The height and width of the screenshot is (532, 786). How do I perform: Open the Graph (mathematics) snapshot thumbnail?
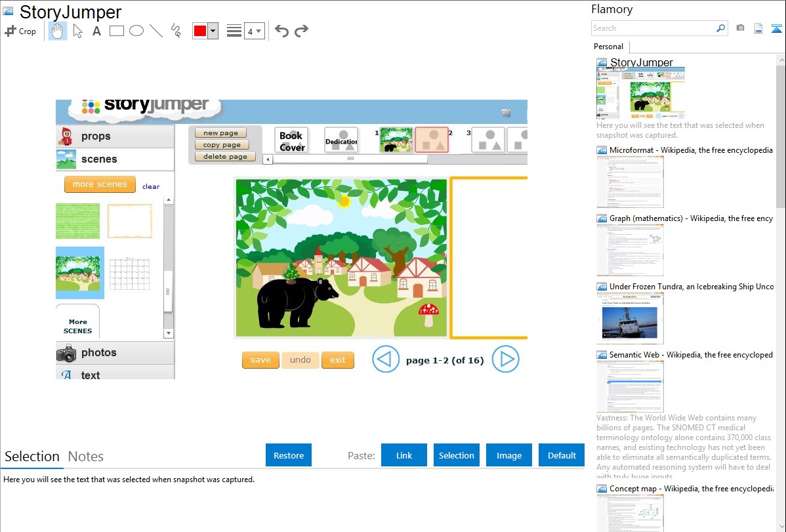tap(630, 250)
